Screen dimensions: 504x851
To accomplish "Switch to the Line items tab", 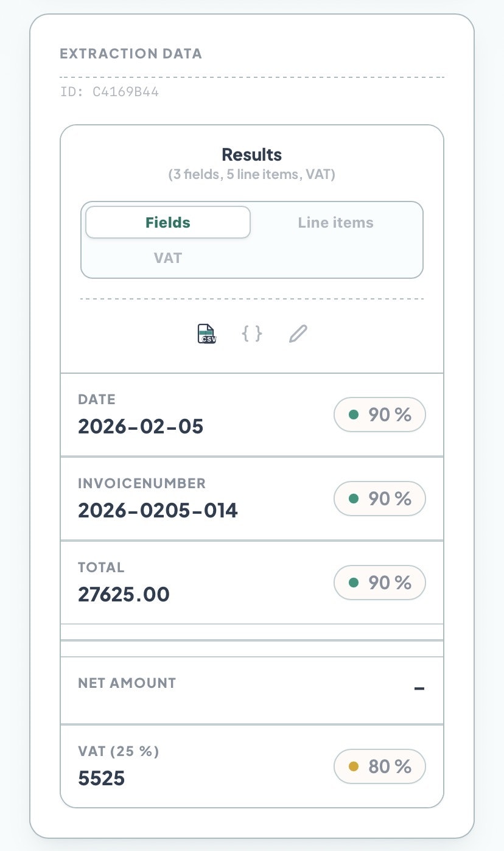I will pyautogui.click(x=336, y=222).
